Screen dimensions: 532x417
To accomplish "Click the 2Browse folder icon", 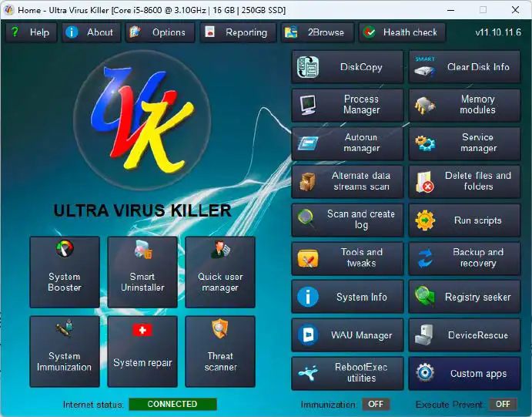I will point(291,32).
